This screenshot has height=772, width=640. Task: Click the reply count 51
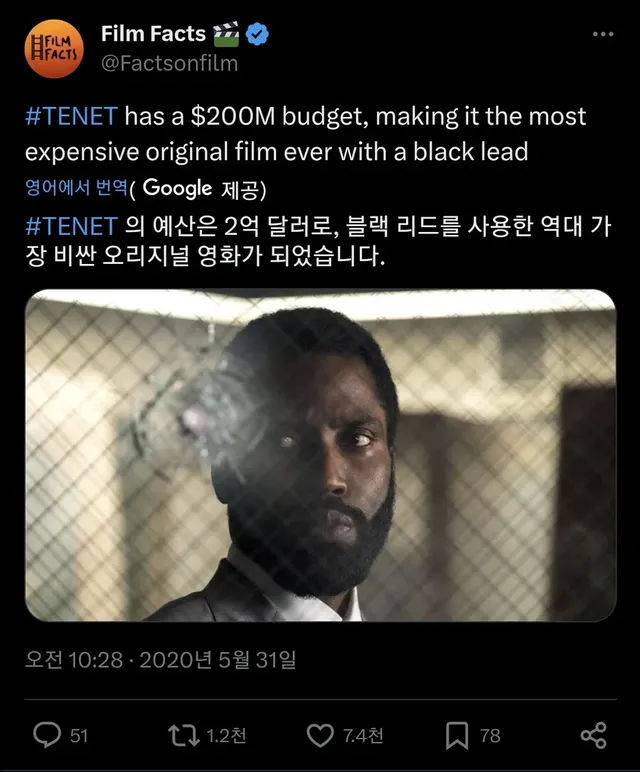click(79, 736)
